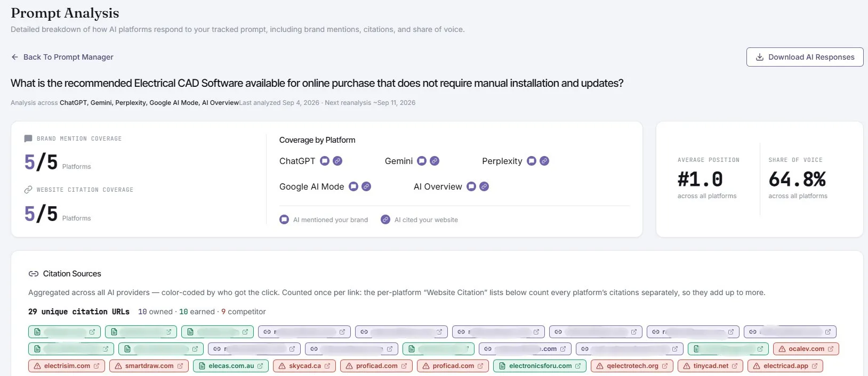
Task: Click the Electrical CAD Software prompt heading
Action: pyautogui.click(x=317, y=83)
